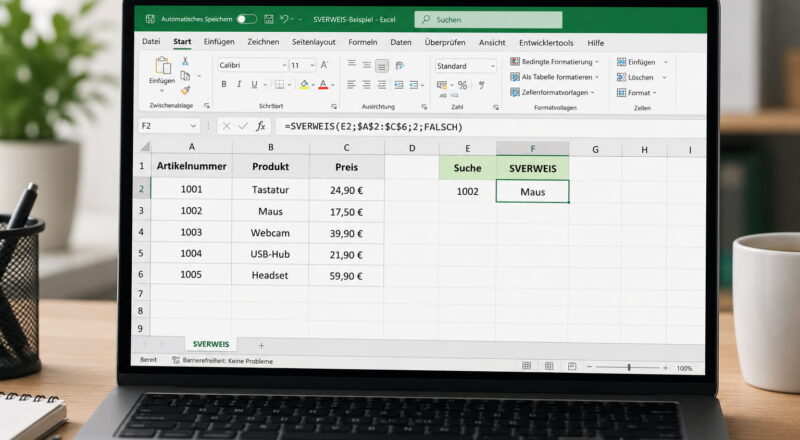Click the Borders grid icon
Viewport: 800px width, 440px height.
pyautogui.click(x=280, y=85)
